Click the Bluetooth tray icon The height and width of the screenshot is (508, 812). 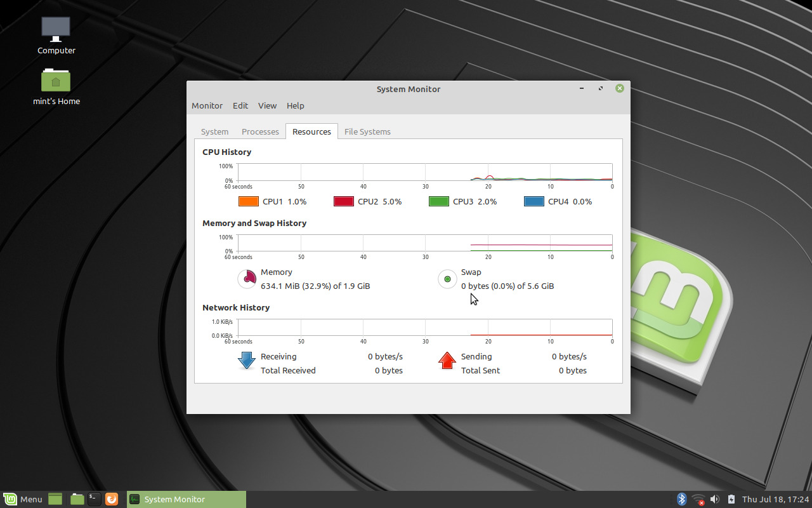coord(681,499)
